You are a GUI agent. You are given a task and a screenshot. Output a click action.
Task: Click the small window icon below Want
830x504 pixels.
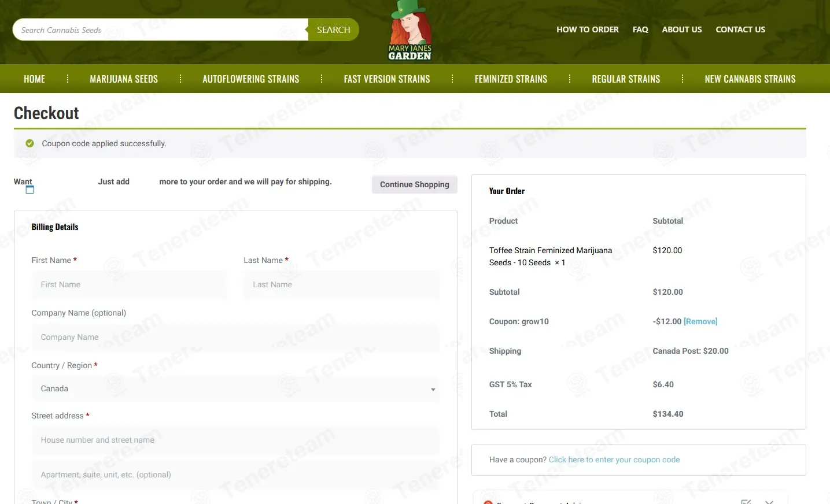pyautogui.click(x=30, y=190)
